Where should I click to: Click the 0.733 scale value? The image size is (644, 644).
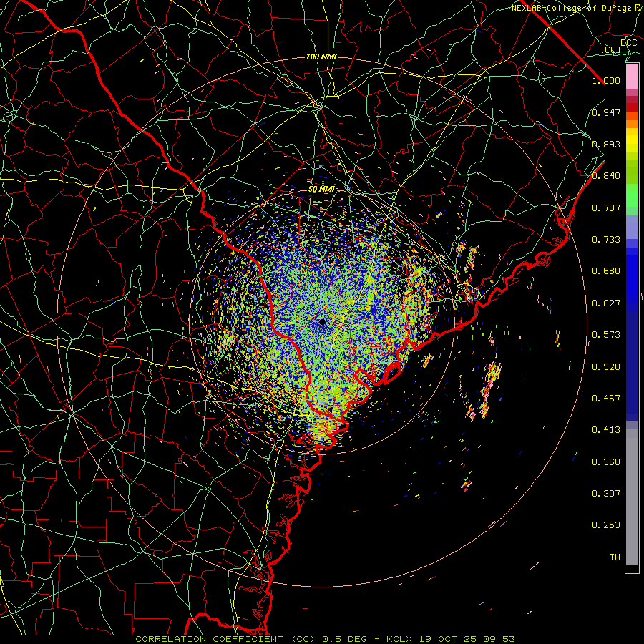pyautogui.click(x=606, y=240)
